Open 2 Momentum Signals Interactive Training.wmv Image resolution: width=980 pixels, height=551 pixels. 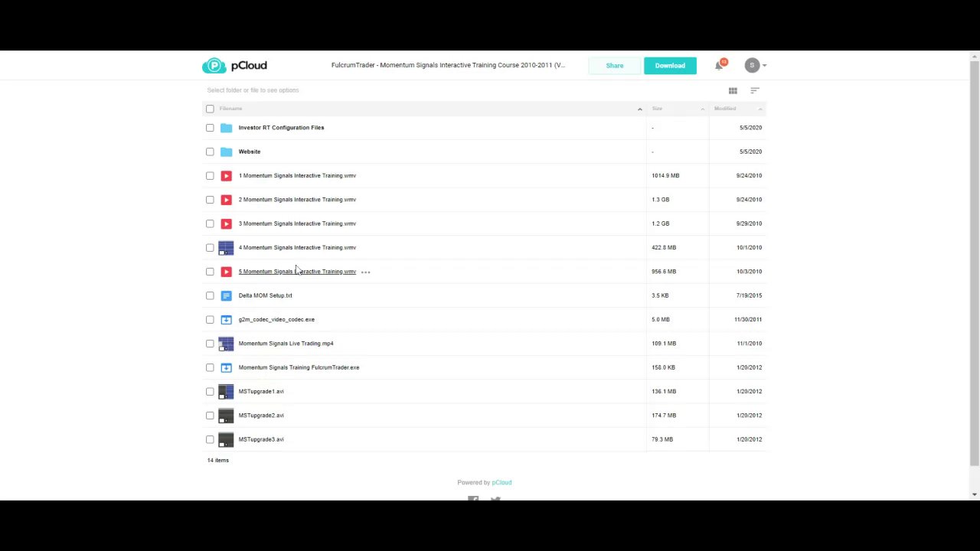click(x=297, y=200)
